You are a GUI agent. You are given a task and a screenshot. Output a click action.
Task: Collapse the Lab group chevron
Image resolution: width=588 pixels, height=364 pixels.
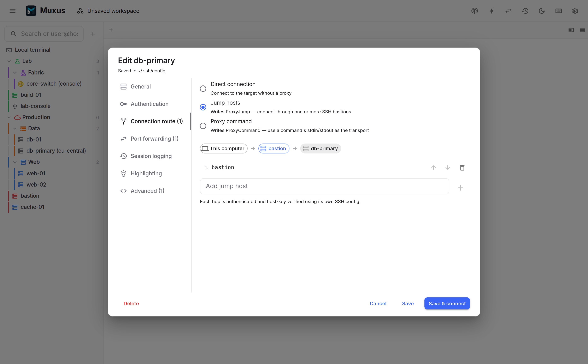click(9, 61)
